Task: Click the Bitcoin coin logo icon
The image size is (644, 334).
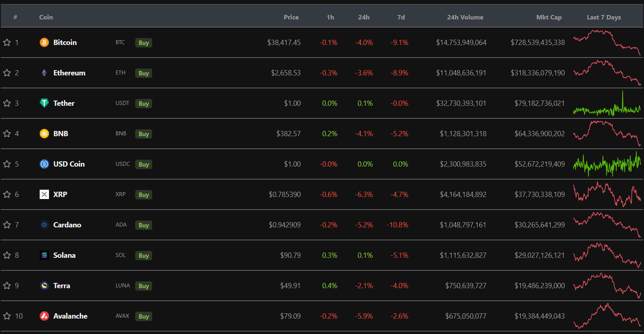Action: 44,43
